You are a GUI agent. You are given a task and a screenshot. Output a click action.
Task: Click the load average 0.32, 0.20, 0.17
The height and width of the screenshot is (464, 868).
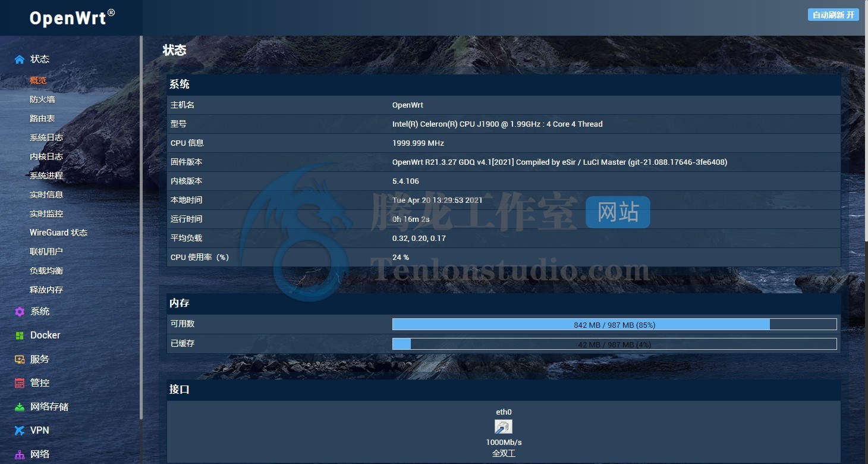(x=419, y=239)
